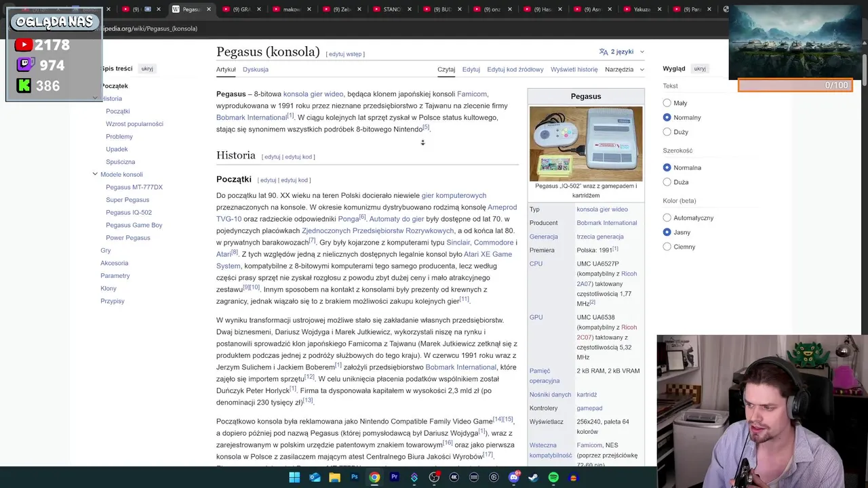This screenshot has width=868, height=488.
Task: Choose Ciemny color mode
Action: (x=667, y=247)
